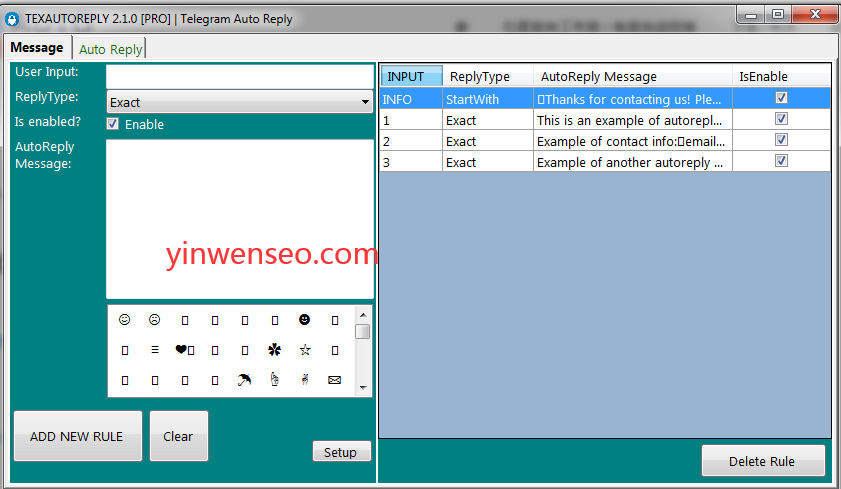Select the Exact cell in row 2
The image size is (841, 489).
488,141
